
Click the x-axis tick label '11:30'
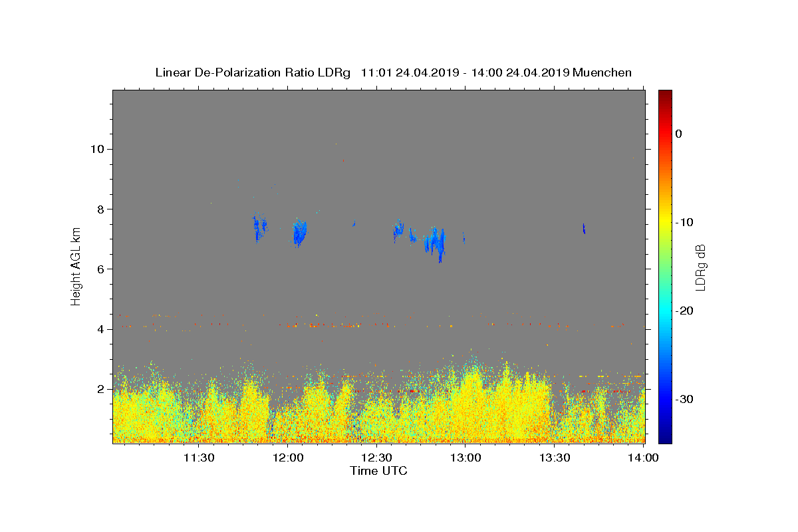coord(198,458)
